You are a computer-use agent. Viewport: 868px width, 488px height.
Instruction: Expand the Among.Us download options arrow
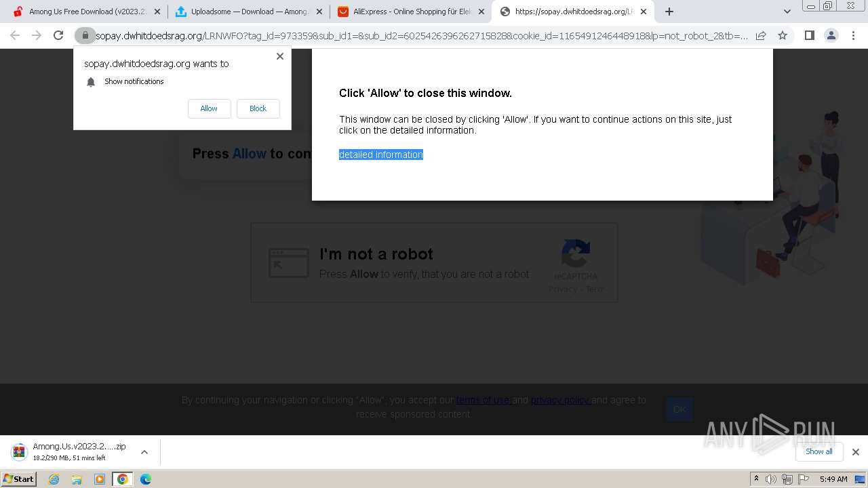coord(144,452)
